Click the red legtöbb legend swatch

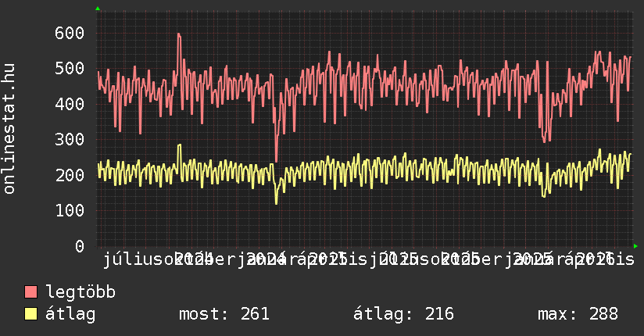pyautogui.click(x=31, y=292)
